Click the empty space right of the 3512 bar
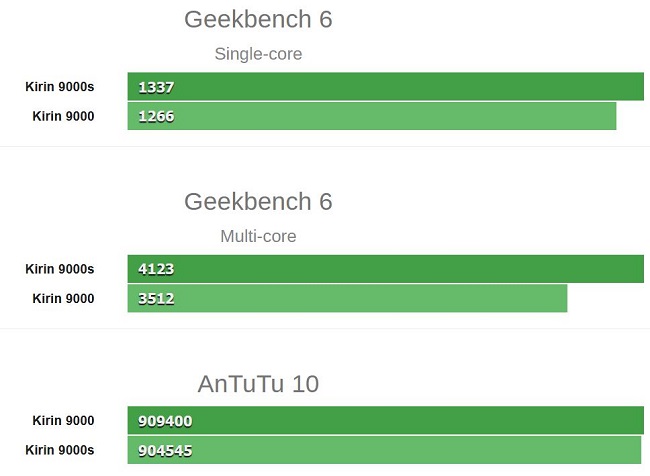650x476 pixels. pyautogui.click(x=606, y=298)
